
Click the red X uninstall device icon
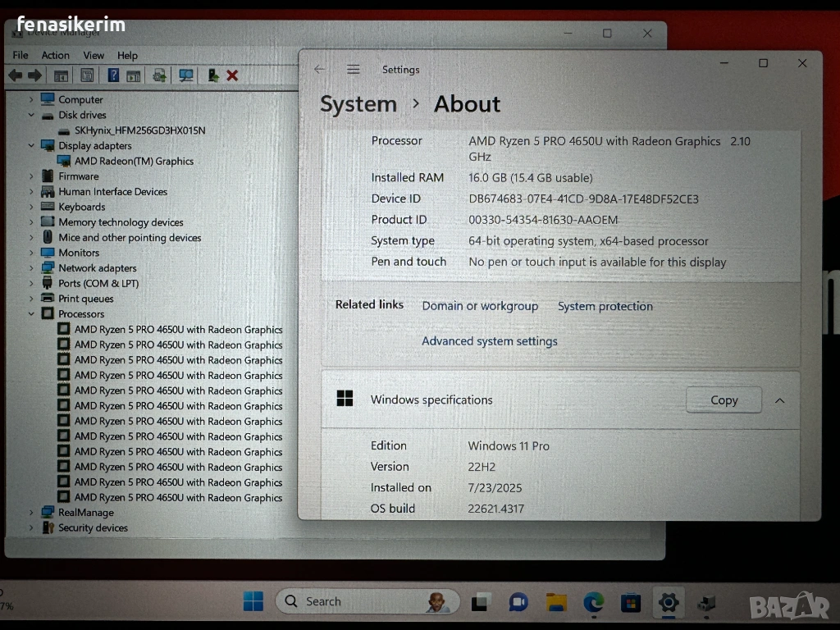click(232, 75)
